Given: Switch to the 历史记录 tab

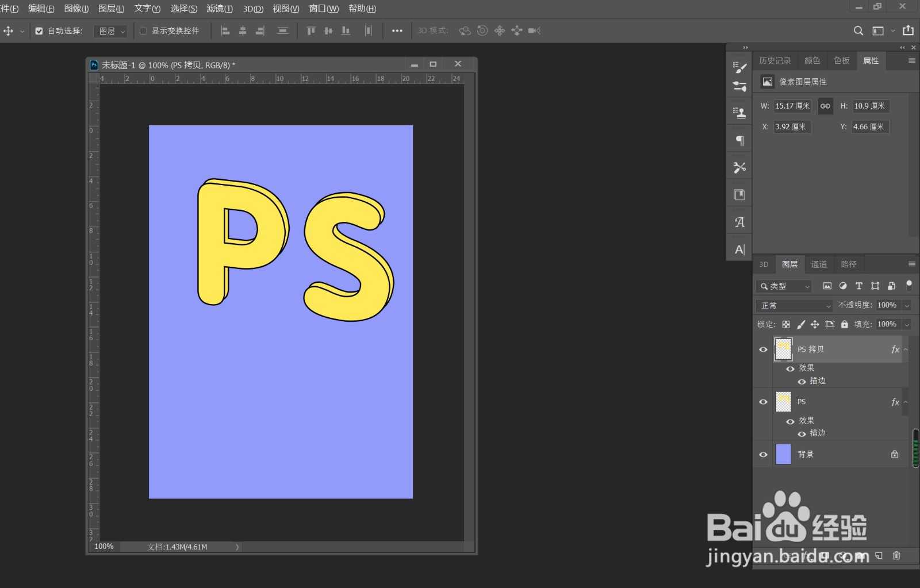Looking at the screenshot, I should click(x=775, y=61).
